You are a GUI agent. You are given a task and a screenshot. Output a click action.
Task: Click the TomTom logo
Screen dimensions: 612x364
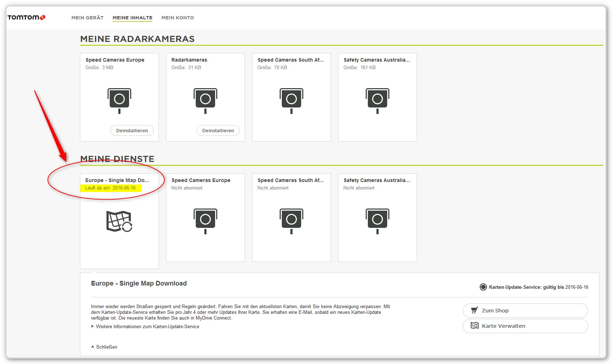[26, 17]
